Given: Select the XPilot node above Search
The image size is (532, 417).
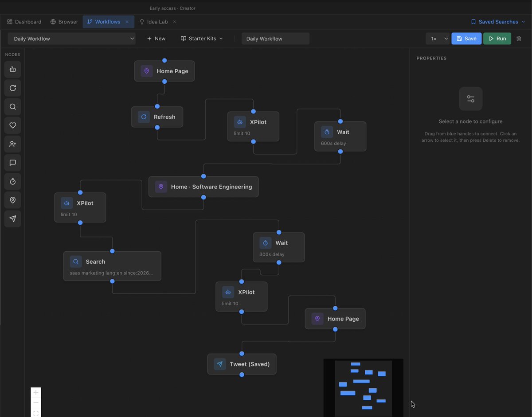Looking at the screenshot, I should pyautogui.click(x=80, y=207).
